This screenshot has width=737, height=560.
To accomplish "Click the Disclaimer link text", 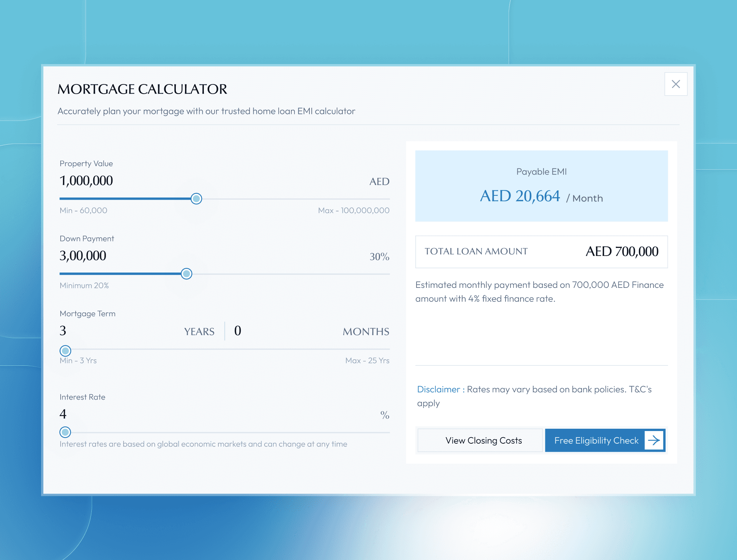I will tap(438, 389).
